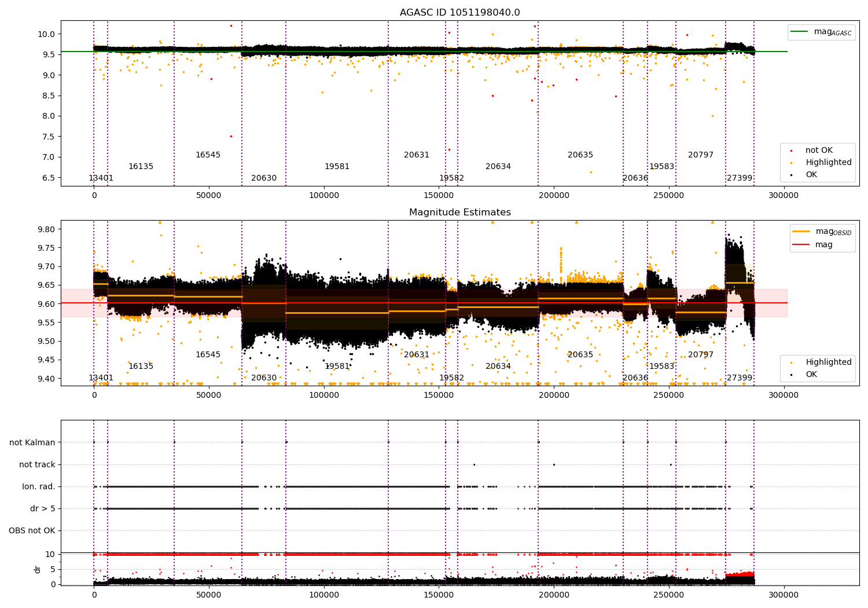The height and width of the screenshot is (608, 868).
Task: Click the rotated 'dr' y-axis label
Action: (x=37, y=569)
